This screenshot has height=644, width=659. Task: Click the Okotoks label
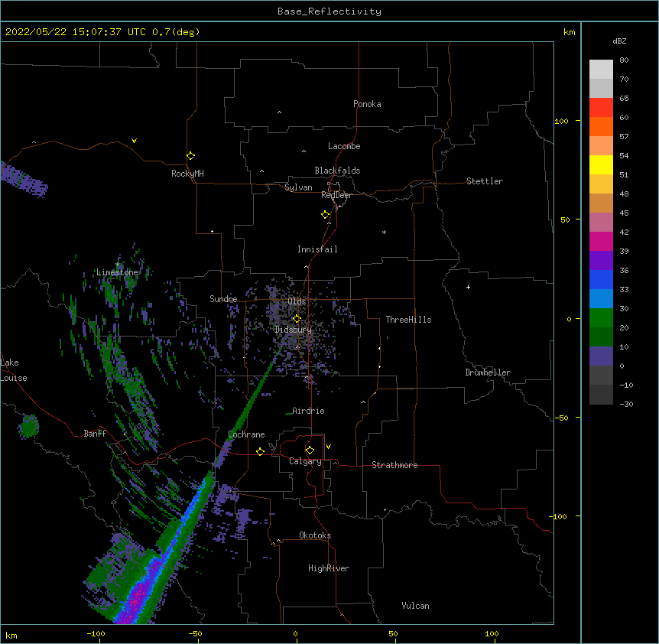point(315,535)
